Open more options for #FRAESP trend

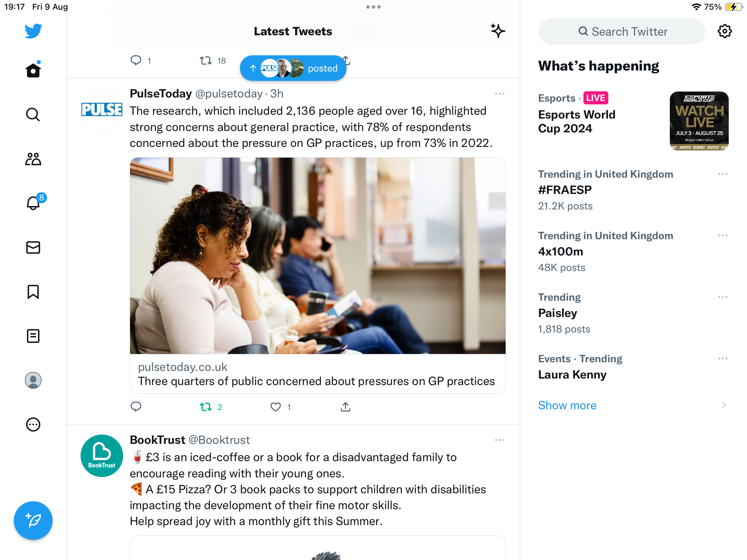pos(722,174)
